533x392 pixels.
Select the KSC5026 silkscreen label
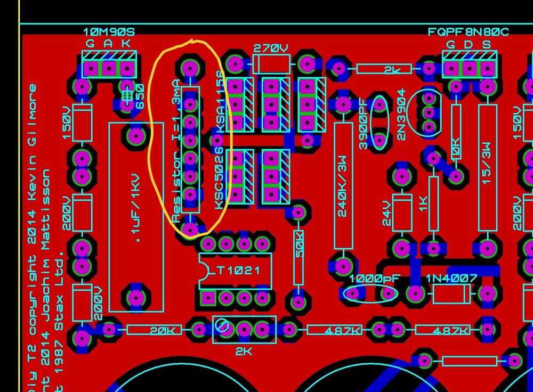(x=219, y=180)
